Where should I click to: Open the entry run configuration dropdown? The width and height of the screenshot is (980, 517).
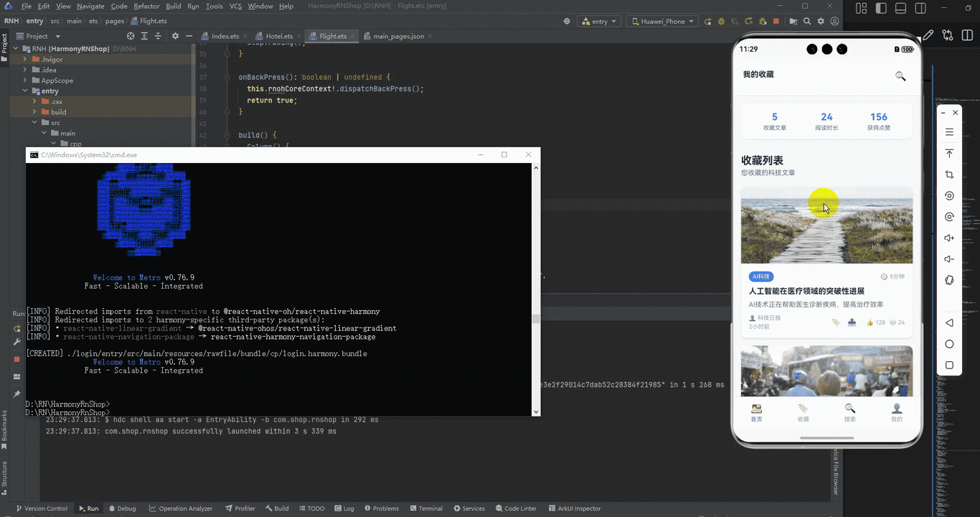click(x=600, y=22)
